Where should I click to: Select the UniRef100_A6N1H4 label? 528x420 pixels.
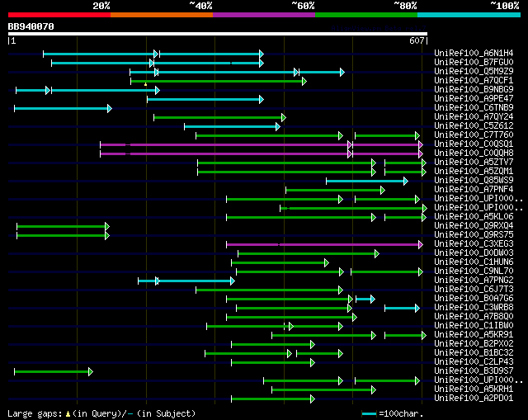474,53
